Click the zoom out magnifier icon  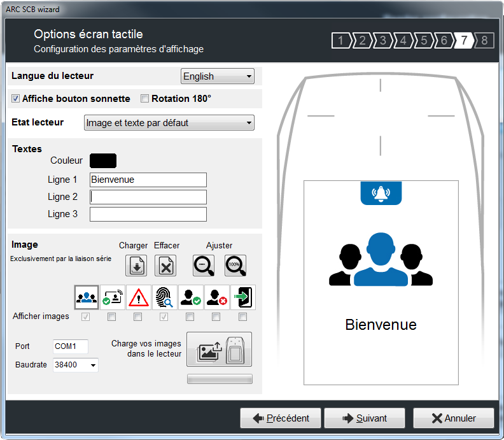coord(204,265)
